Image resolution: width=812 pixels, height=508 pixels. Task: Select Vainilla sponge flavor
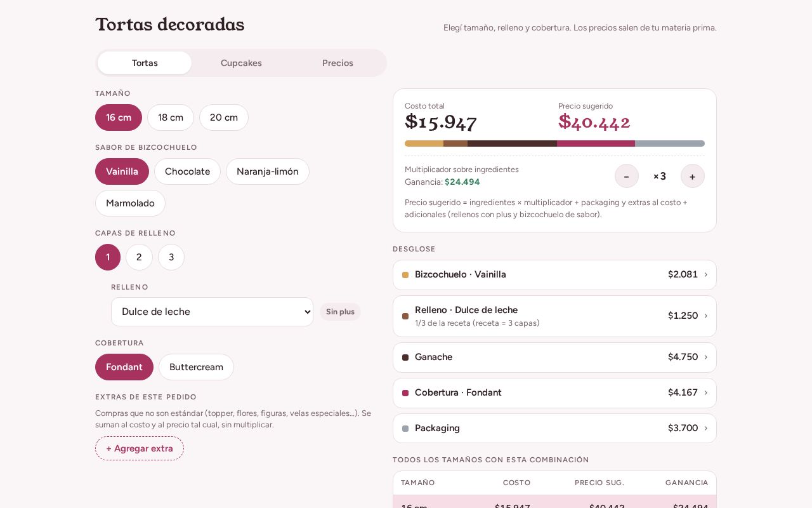point(122,171)
